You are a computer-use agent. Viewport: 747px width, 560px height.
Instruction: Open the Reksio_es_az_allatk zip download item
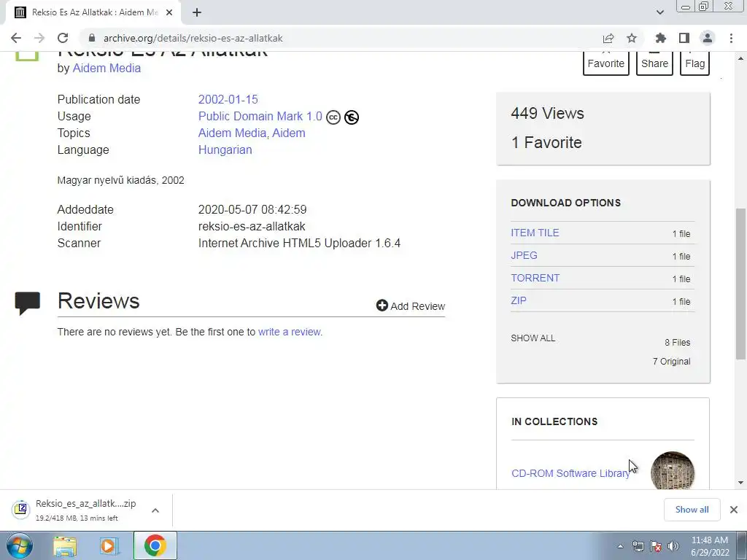click(x=76, y=510)
